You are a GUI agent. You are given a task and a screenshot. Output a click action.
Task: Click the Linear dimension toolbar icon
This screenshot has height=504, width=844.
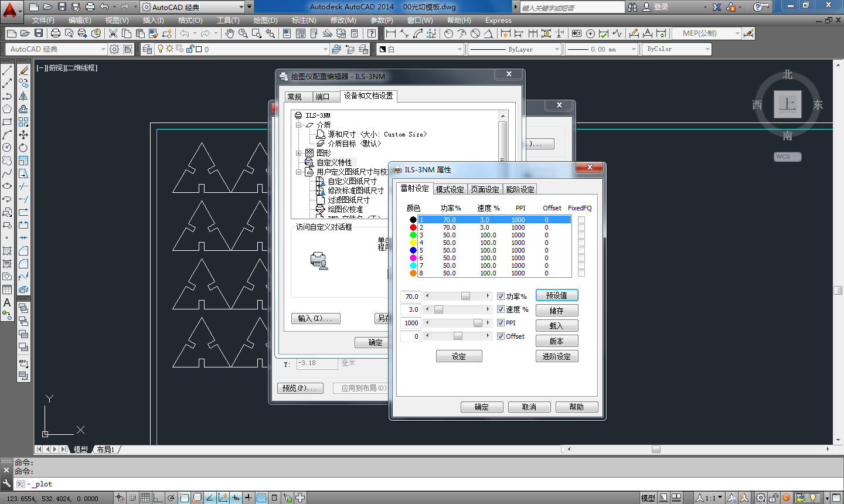(391, 33)
